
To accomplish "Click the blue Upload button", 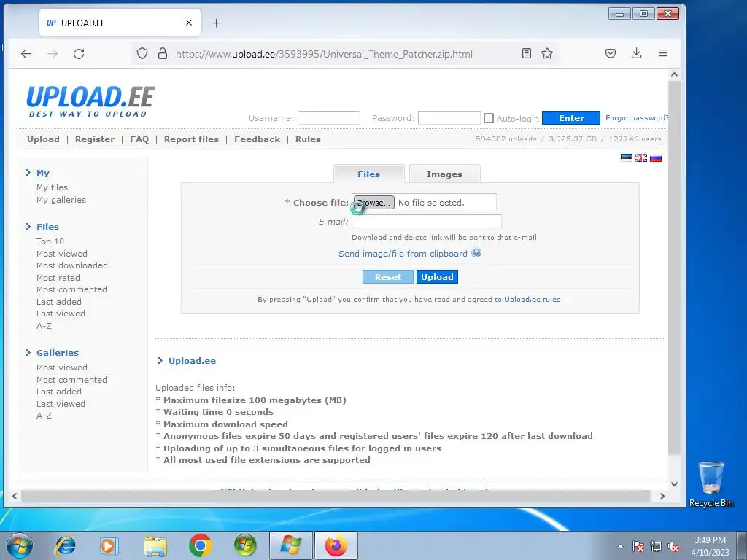I will coord(438,276).
